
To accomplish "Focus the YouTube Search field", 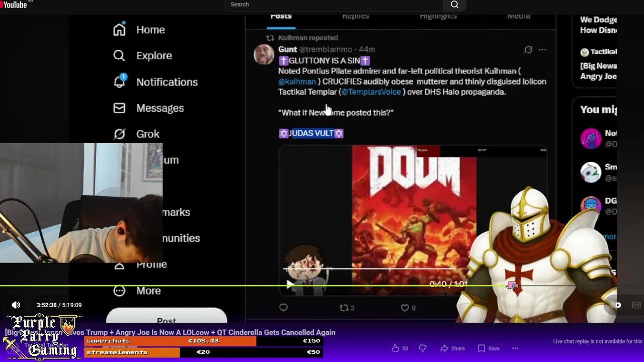I will (x=334, y=5).
